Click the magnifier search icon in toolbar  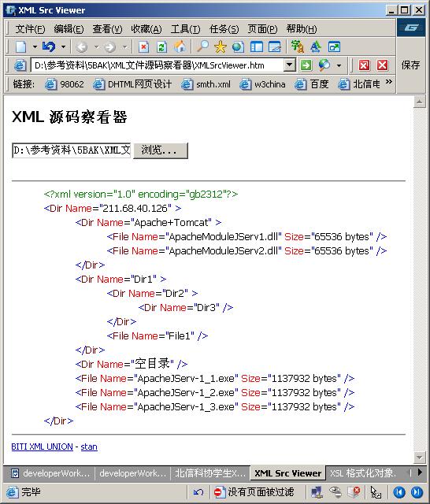(202, 47)
